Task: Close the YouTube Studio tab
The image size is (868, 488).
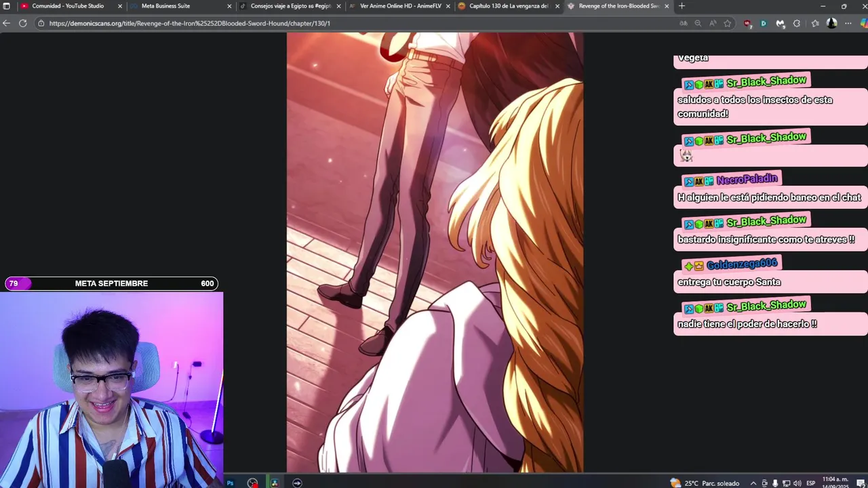Action: click(120, 6)
